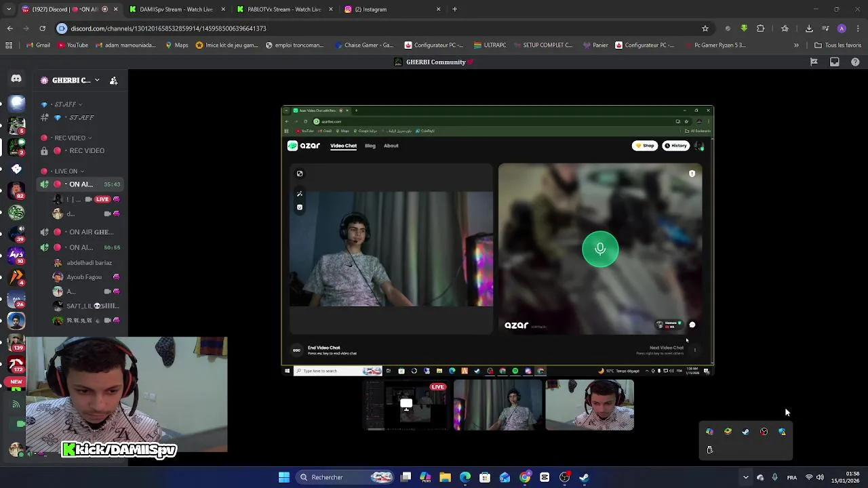The image size is (868, 488).
Task: Click the Azar logo in shared stream
Action: 304,146
